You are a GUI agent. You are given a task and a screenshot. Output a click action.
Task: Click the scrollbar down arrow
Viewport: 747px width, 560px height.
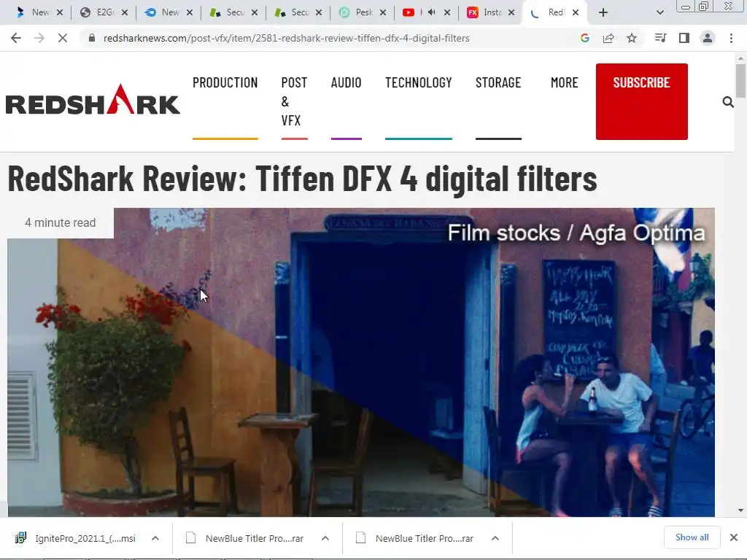[741, 510]
